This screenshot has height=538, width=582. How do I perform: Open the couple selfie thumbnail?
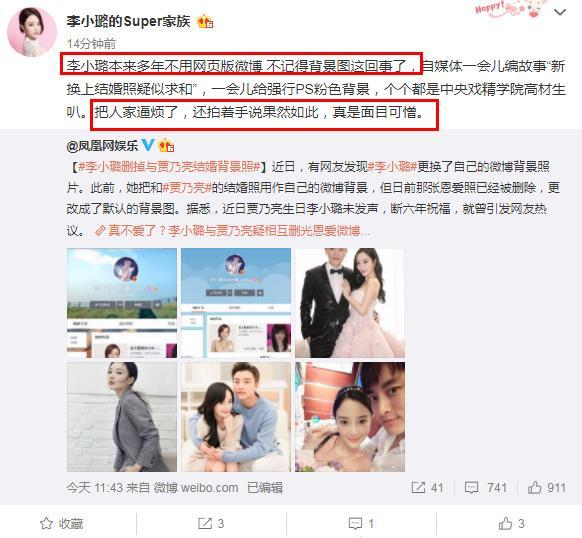pyautogui.click(x=350, y=417)
